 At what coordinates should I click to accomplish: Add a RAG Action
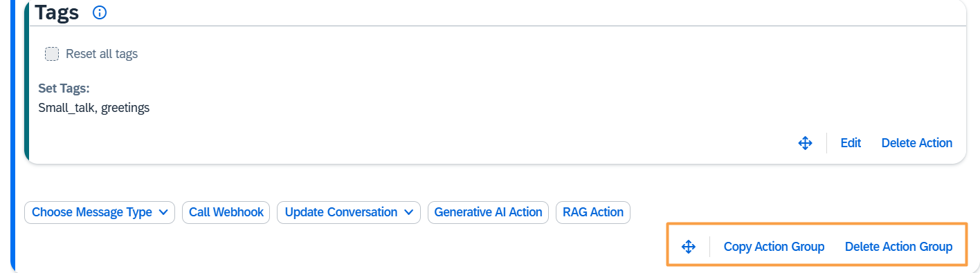tap(593, 212)
